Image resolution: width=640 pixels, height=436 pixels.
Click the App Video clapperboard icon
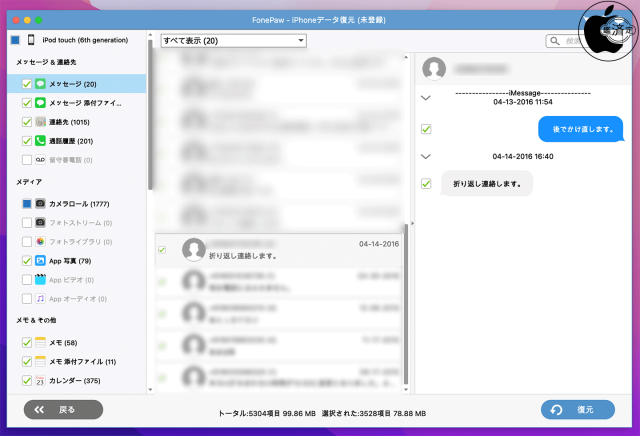pos(40,280)
